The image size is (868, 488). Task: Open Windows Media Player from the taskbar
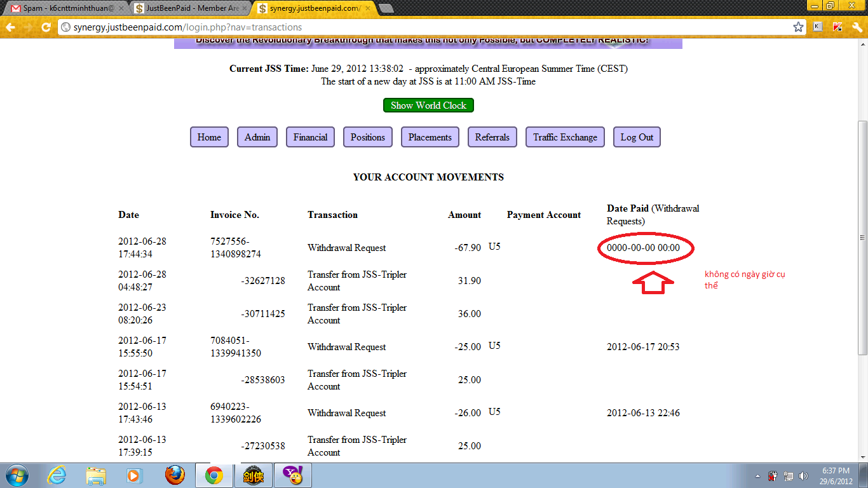tap(134, 475)
